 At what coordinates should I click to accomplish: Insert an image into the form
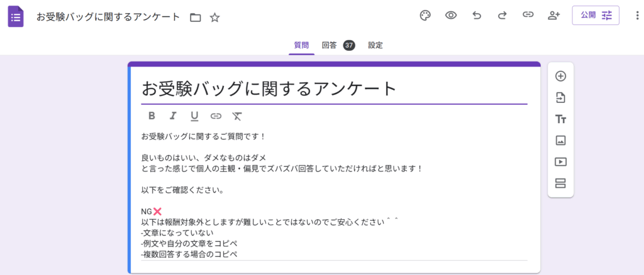tap(560, 141)
